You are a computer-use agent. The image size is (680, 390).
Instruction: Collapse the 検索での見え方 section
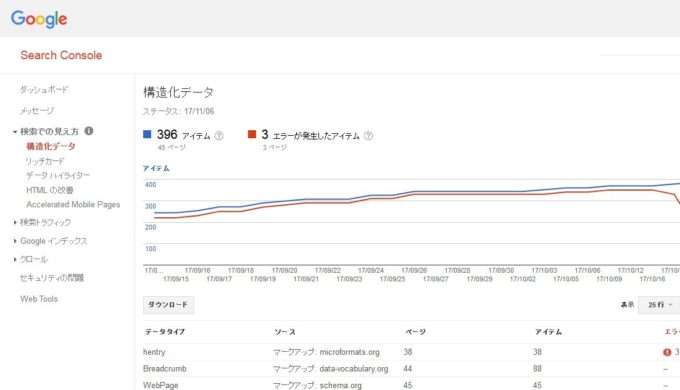coord(15,131)
